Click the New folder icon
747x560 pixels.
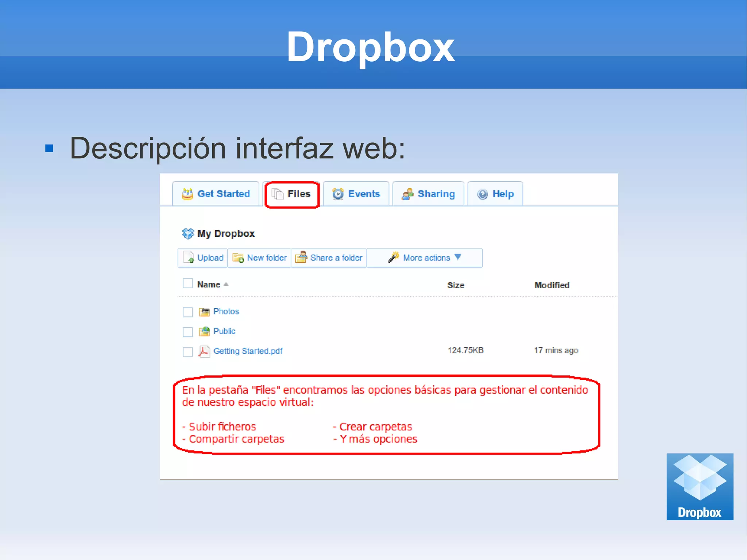238,258
